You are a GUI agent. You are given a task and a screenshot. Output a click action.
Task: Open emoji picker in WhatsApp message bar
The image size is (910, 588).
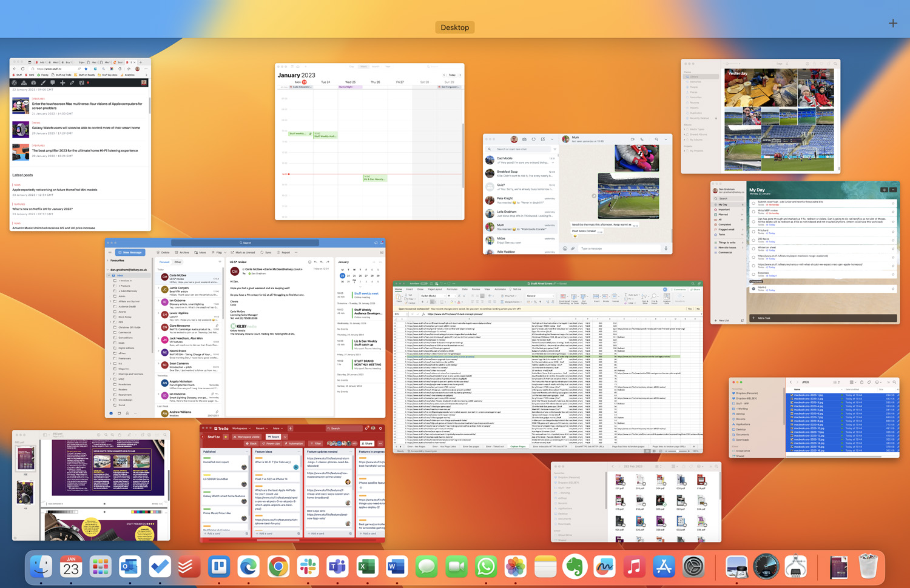click(x=565, y=249)
